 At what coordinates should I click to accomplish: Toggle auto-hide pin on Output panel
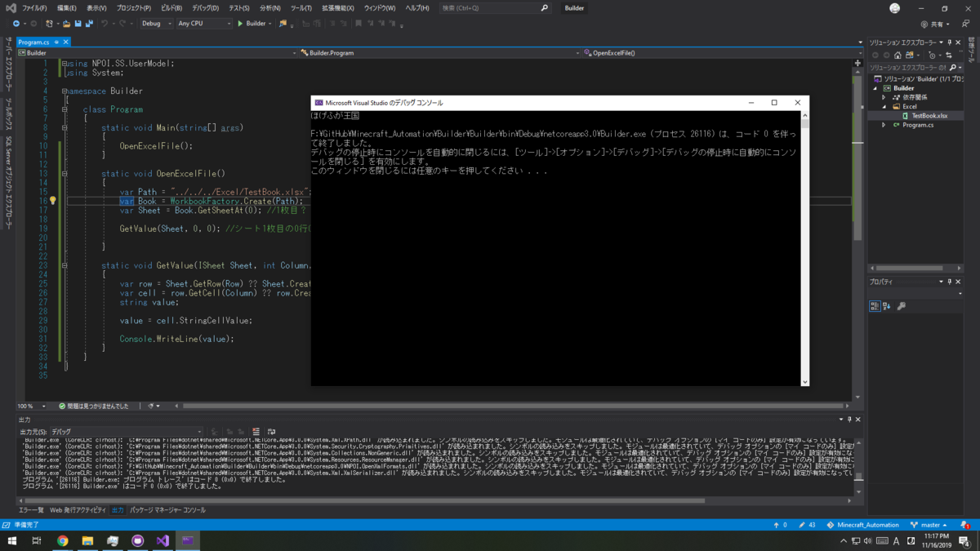coord(849,419)
